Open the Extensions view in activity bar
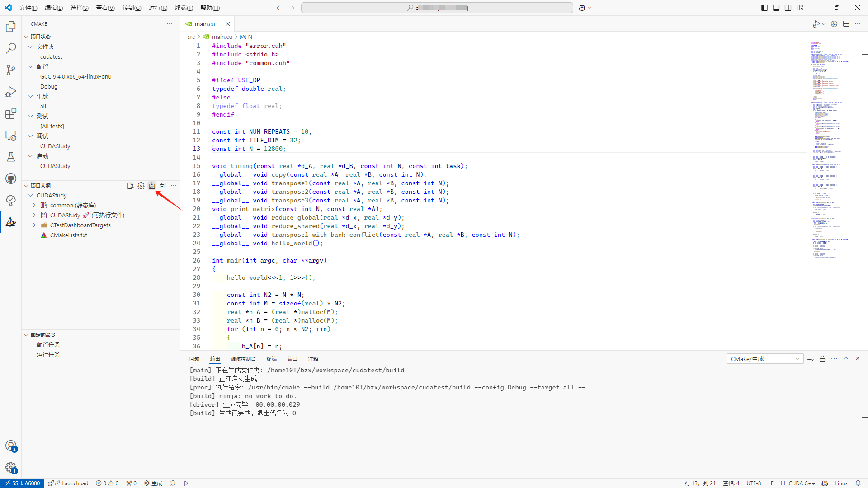868x488 pixels. click(x=11, y=113)
